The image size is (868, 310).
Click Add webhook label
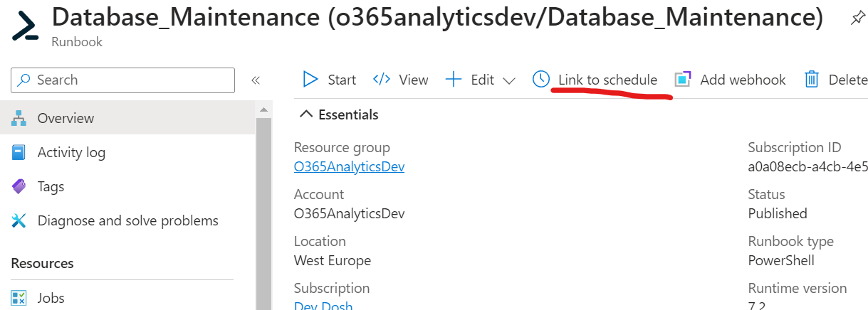point(743,80)
